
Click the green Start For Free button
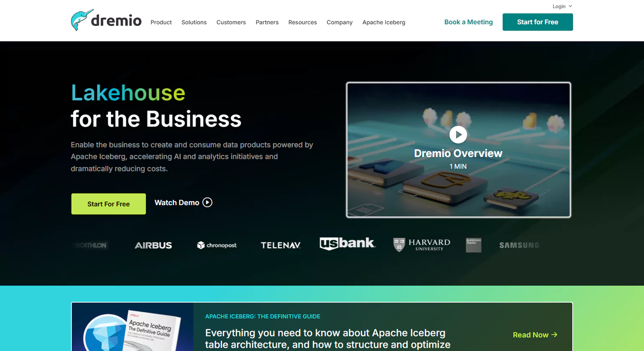108,204
